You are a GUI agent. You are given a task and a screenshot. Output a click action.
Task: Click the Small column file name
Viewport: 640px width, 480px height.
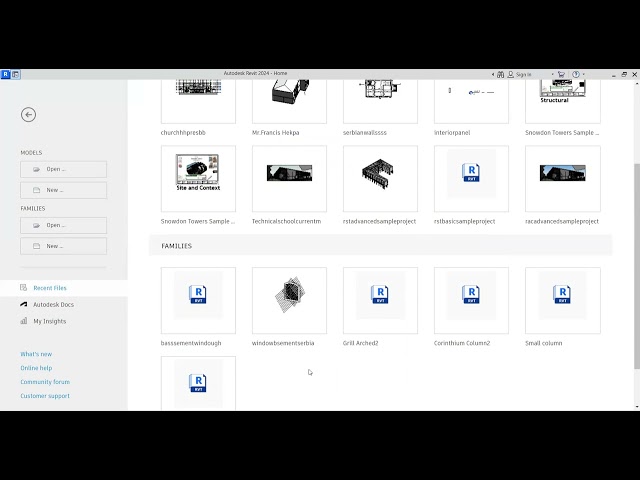[544, 343]
